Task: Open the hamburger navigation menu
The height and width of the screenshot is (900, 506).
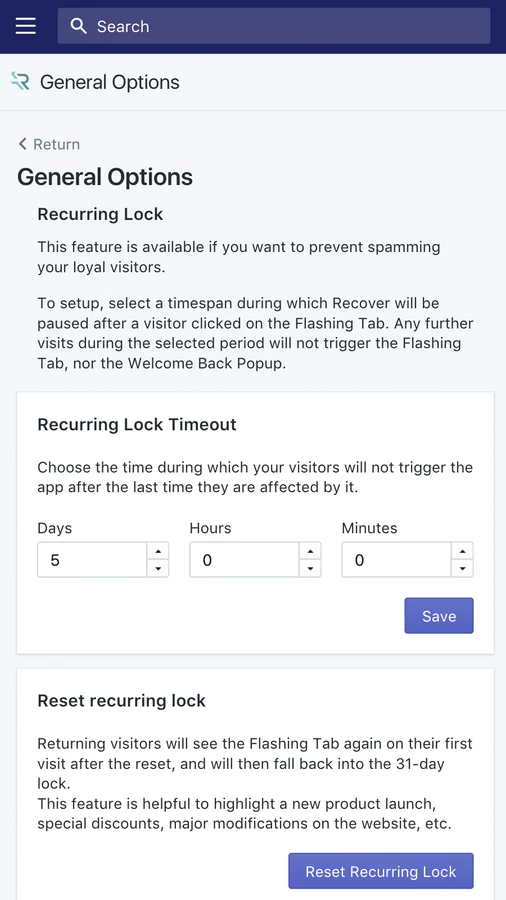Action: tap(25, 26)
